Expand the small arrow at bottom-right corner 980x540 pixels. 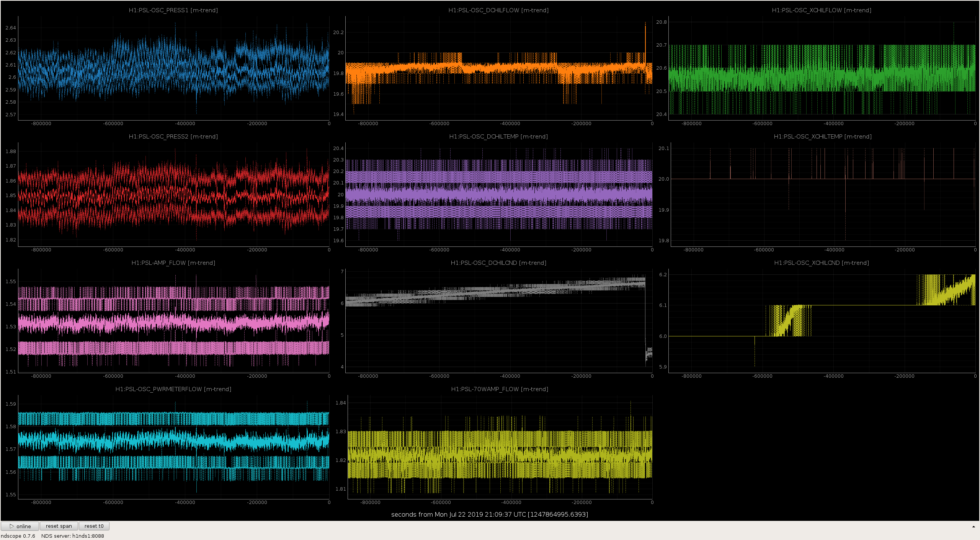coord(973,527)
